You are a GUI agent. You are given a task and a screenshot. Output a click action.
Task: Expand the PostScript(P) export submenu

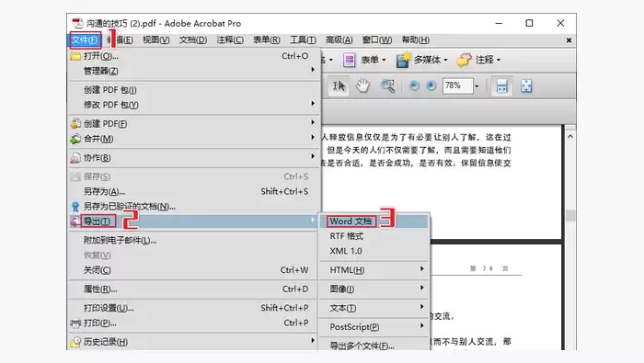tap(374, 327)
